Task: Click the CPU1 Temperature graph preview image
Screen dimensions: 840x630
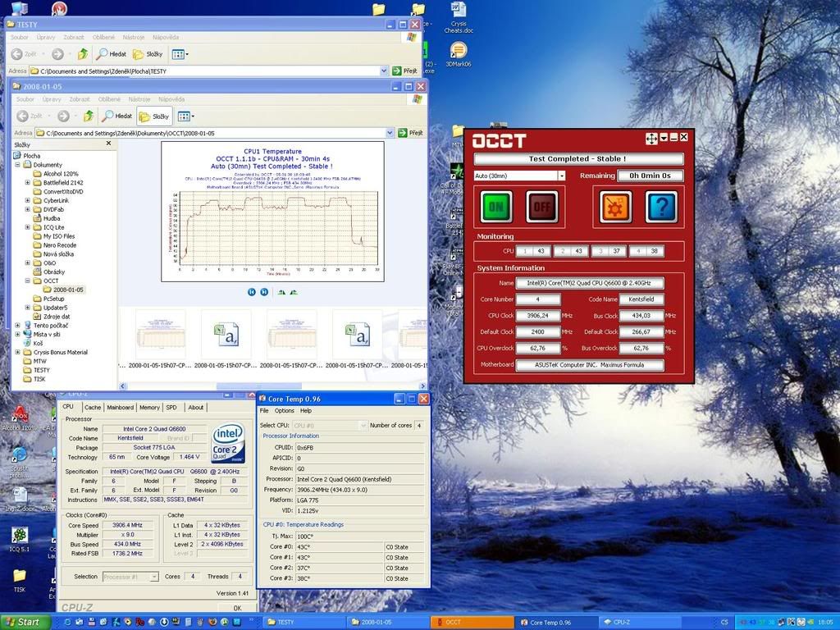Action: pyautogui.click(x=272, y=212)
